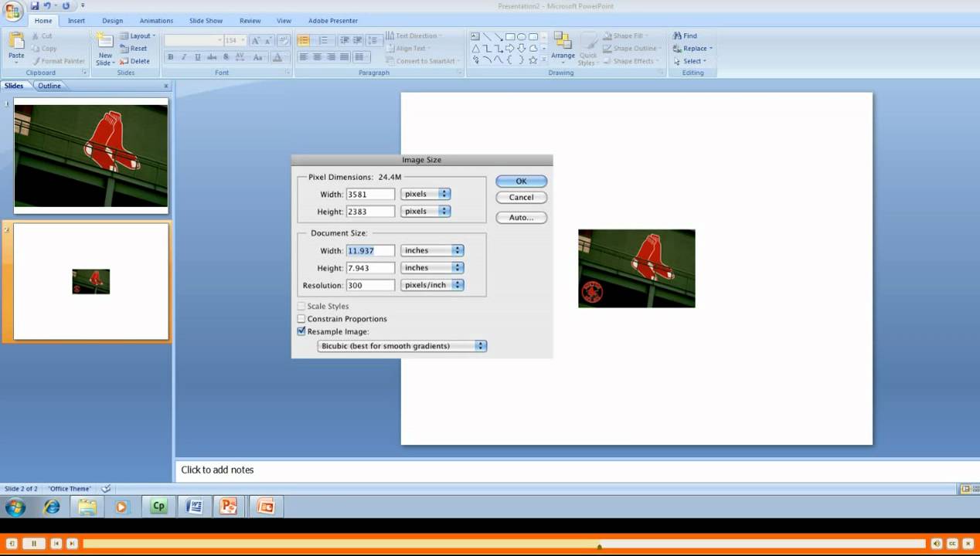Image resolution: width=980 pixels, height=556 pixels.
Task: Click OK in Image Size dialog
Action: tap(521, 181)
